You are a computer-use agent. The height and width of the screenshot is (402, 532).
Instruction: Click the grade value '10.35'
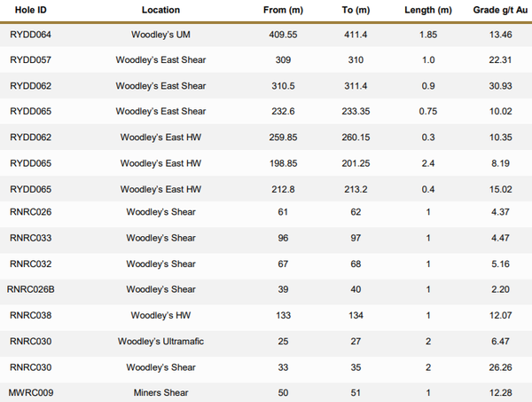tap(500, 138)
